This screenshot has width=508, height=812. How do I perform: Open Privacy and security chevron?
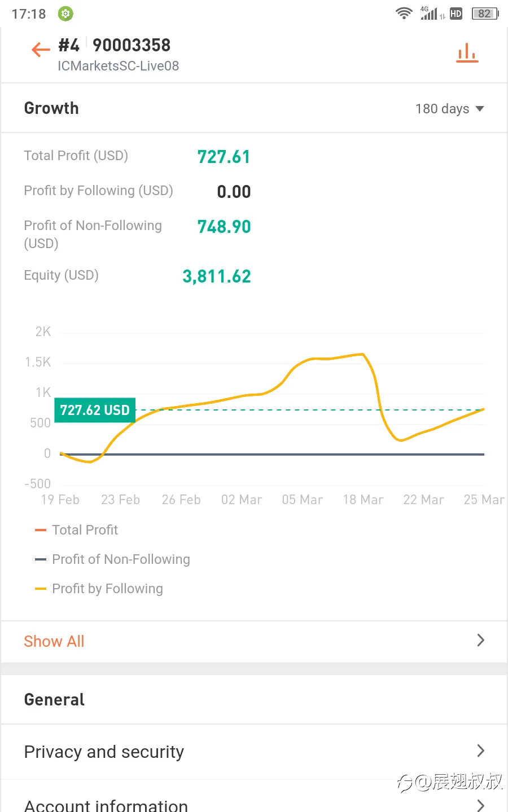tap(481, 751)
